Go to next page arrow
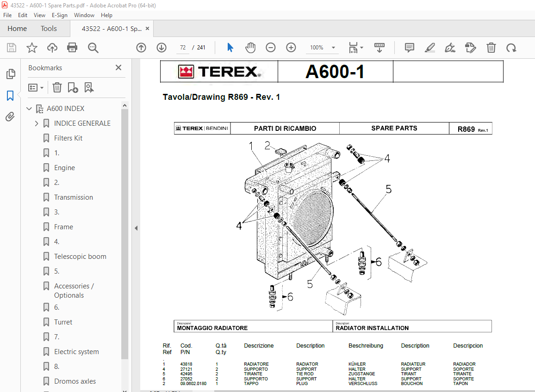The image size is (535, 392). pyautogui.click(x=162, y=48)
